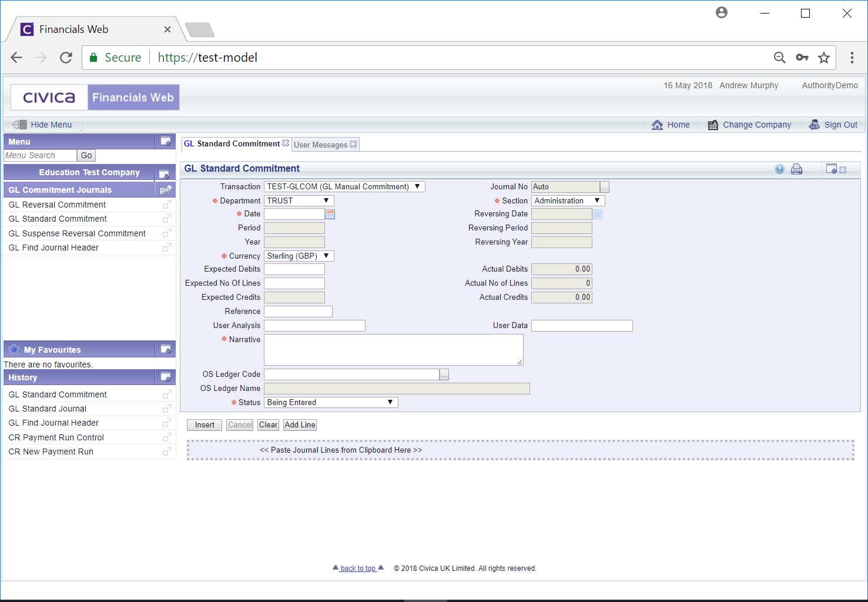Screen dimensions: 868x602
Task: Reload the page
Action: [66, 57]
